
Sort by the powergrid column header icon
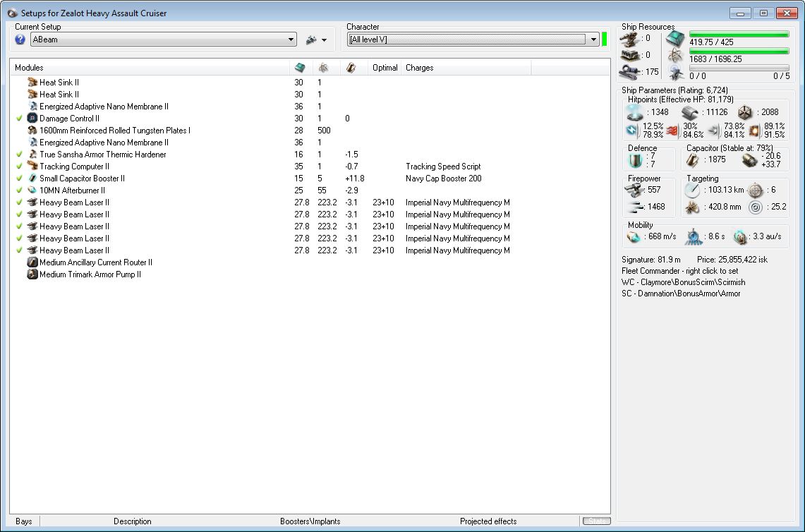click(x=323, y=68)
